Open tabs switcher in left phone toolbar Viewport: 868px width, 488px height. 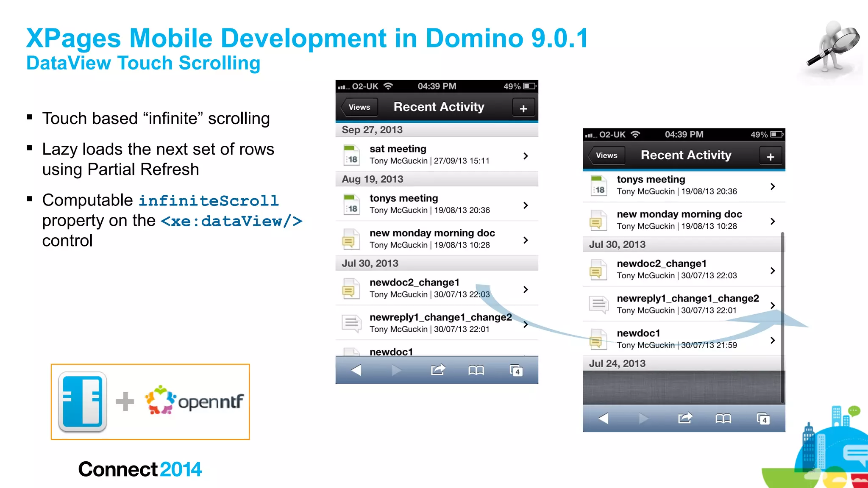pyautogui.click(x=516, y=371)
